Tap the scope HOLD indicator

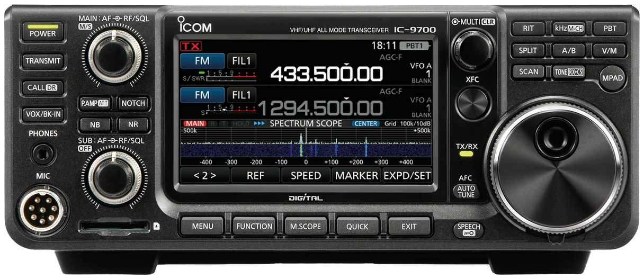(x=241, y=123)
